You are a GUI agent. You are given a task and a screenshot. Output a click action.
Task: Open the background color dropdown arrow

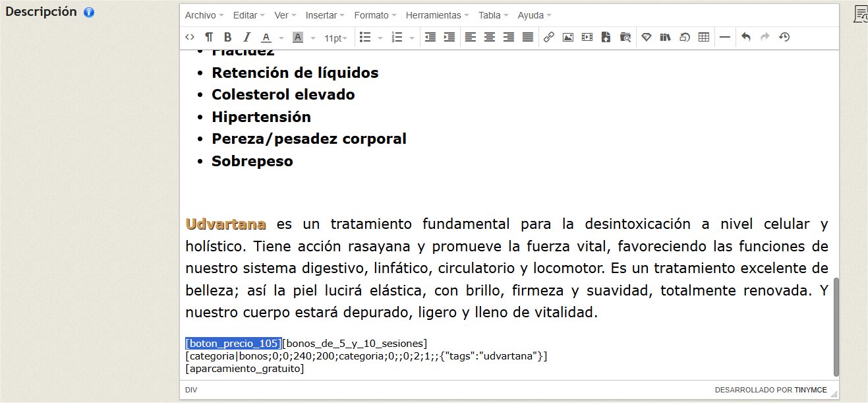point(313,38)
